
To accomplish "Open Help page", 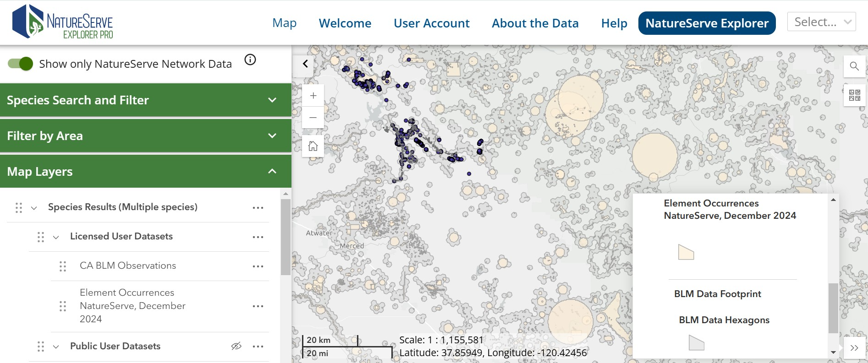I will (614, 23).
